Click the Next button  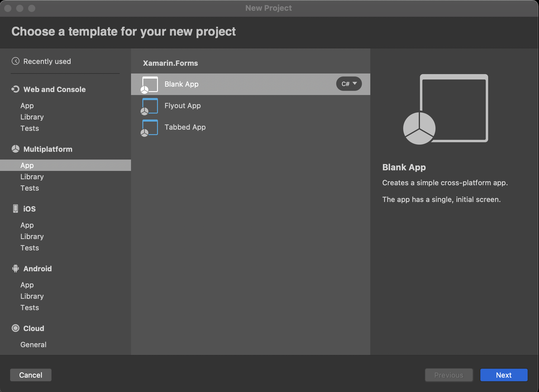tap(504, 375)
